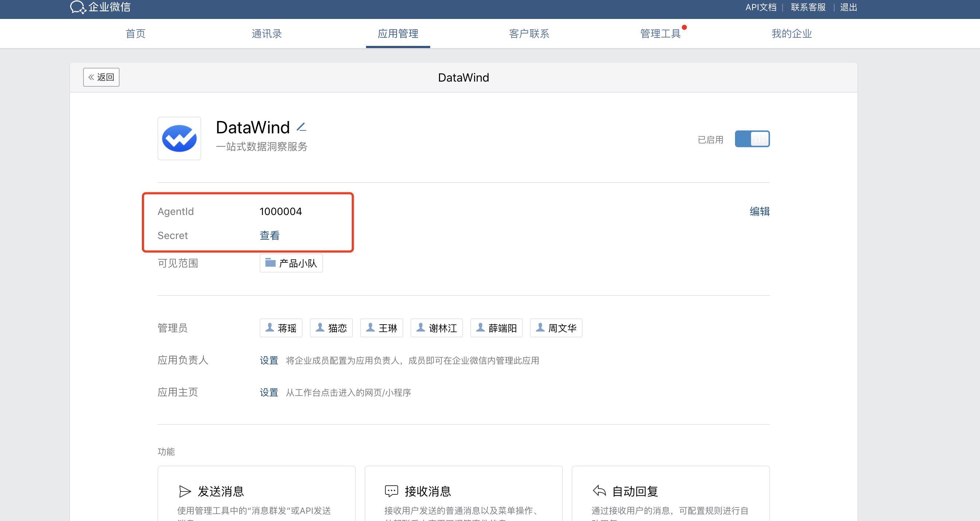Open the 首页 tab

point(135,34)
